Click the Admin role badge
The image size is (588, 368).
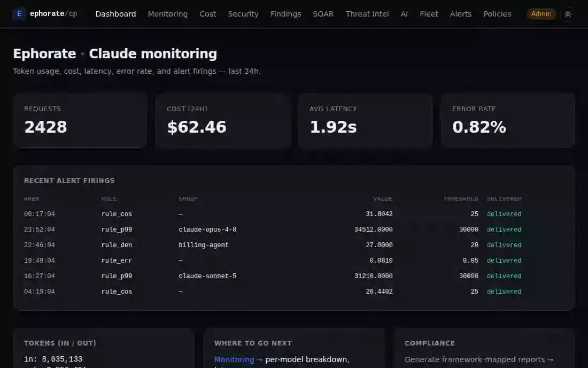(541, 14)
